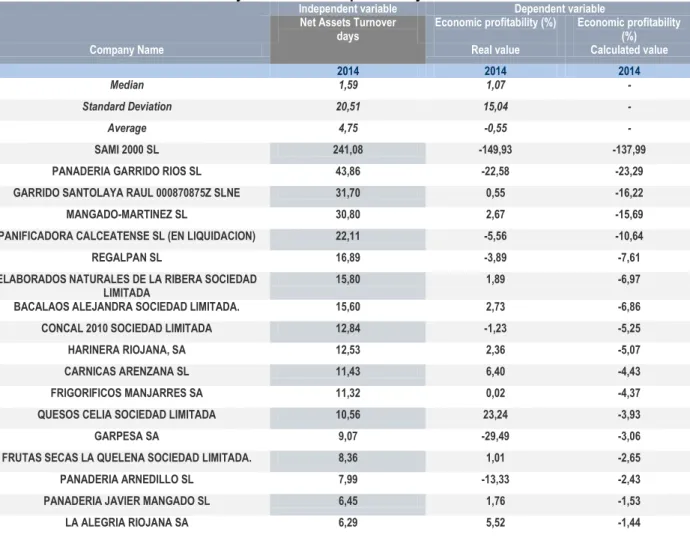Click calculated value -6,86

coord(629,307)
